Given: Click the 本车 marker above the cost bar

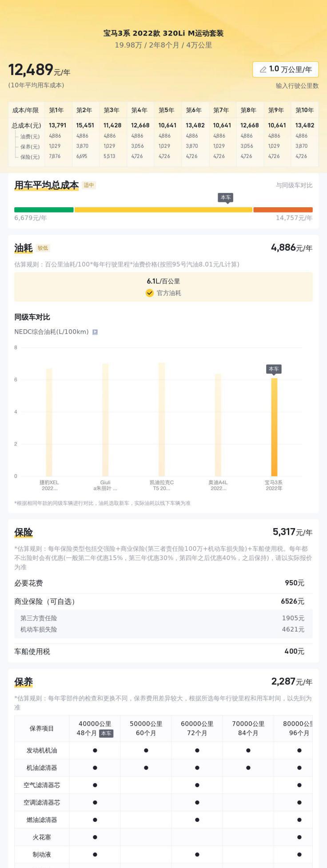Looking at the screenshot, I should pyautogui.click(x=226, y=197).
